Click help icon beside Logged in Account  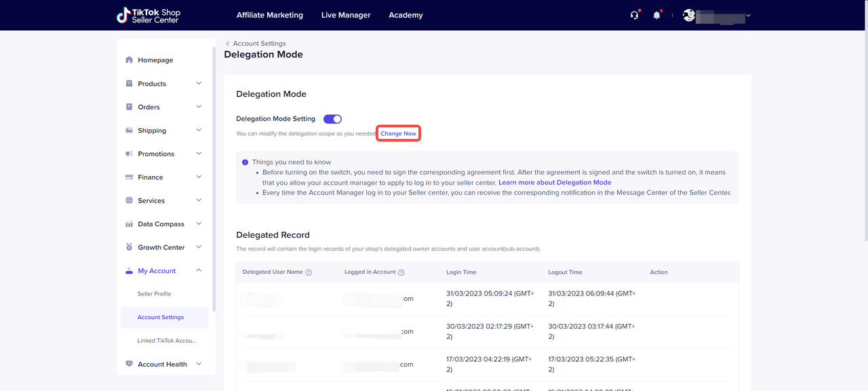(401, 272)
